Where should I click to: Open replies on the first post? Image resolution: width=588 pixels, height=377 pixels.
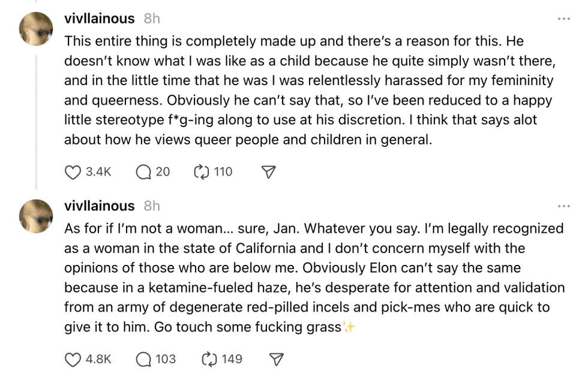pos(144,172)
